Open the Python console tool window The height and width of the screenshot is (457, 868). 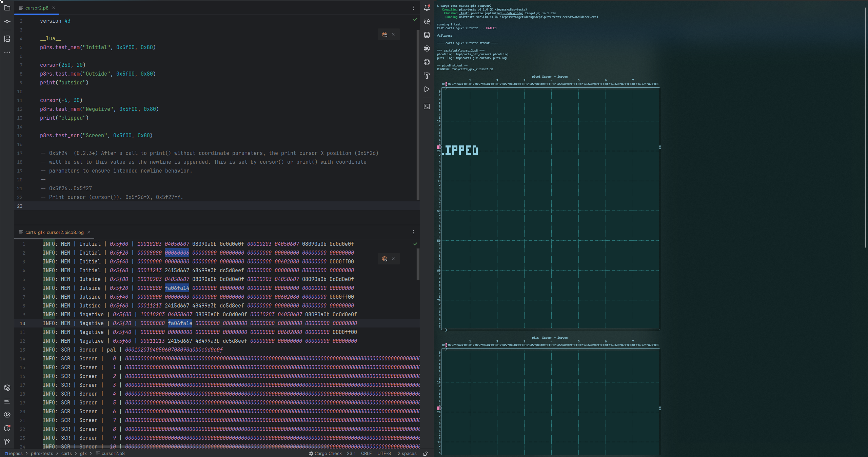[x=427, y=62]
